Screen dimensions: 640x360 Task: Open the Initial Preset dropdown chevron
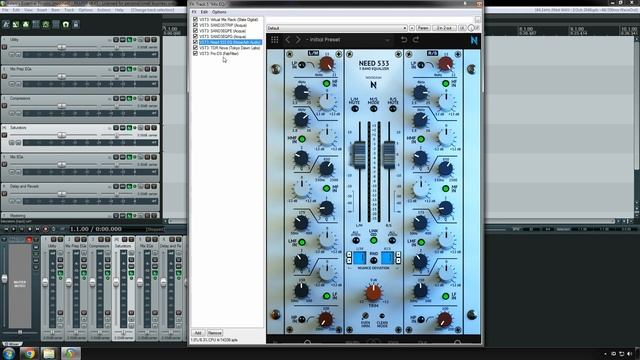387,40
